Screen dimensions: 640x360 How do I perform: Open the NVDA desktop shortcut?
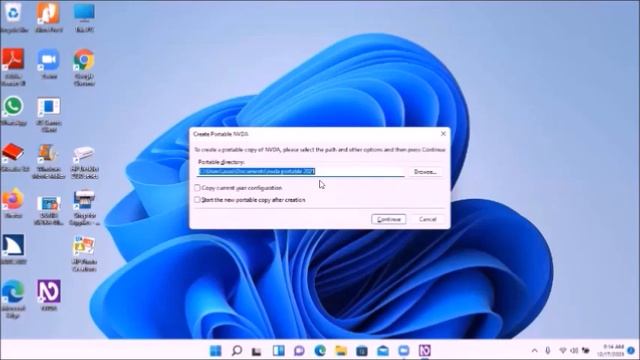(49, 295)
